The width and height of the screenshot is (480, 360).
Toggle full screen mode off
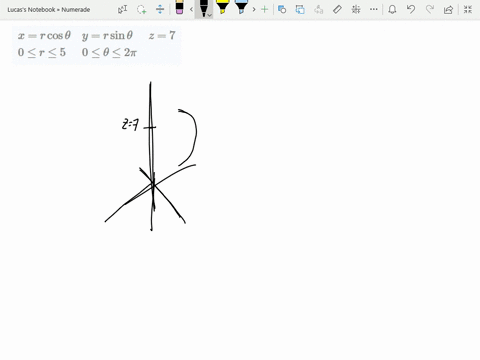click(468, 9)
